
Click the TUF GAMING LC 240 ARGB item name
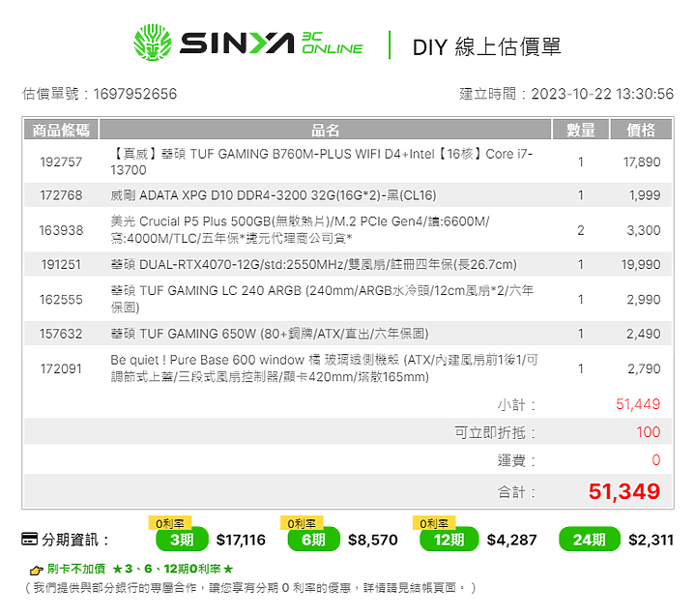click(322, 299)
